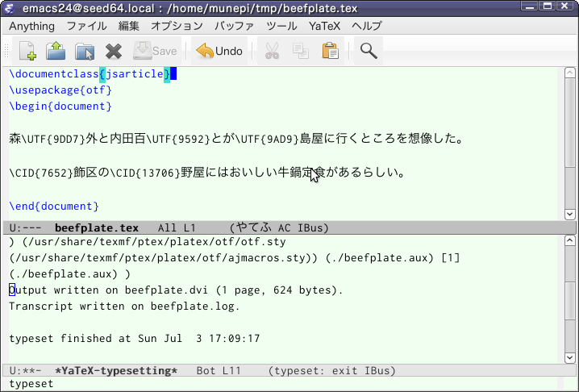Image resolution: width=579 pixels, height=392 pixels.
Task: Click the \CID{7652} code in the editor
Action: pos(41,173)
